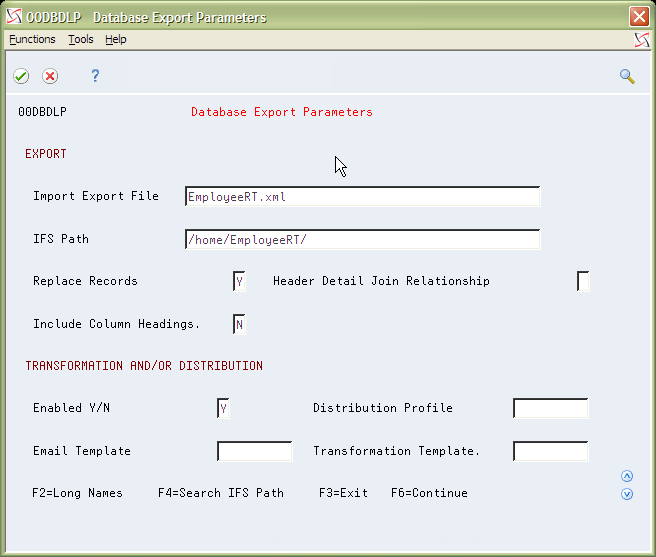Click the Include Column Headings label

pos(116,324)
